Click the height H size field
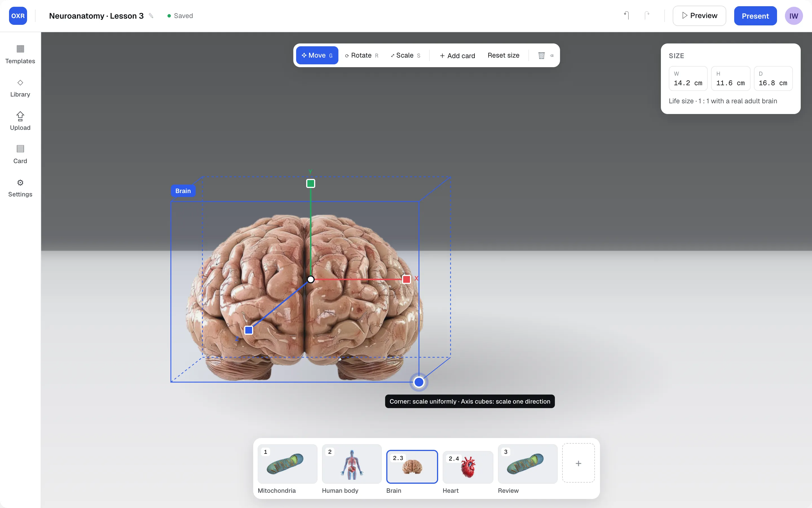This screenshot has width=812, height=508. point(731,78)
